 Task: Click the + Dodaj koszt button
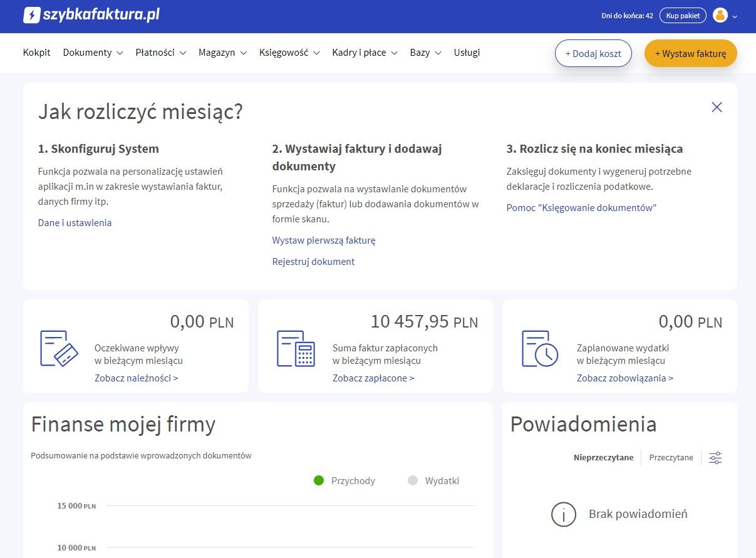coord(593,54)
